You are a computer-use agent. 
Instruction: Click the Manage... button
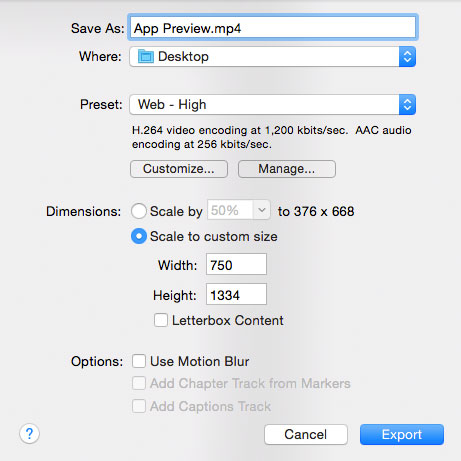[287, 169]
